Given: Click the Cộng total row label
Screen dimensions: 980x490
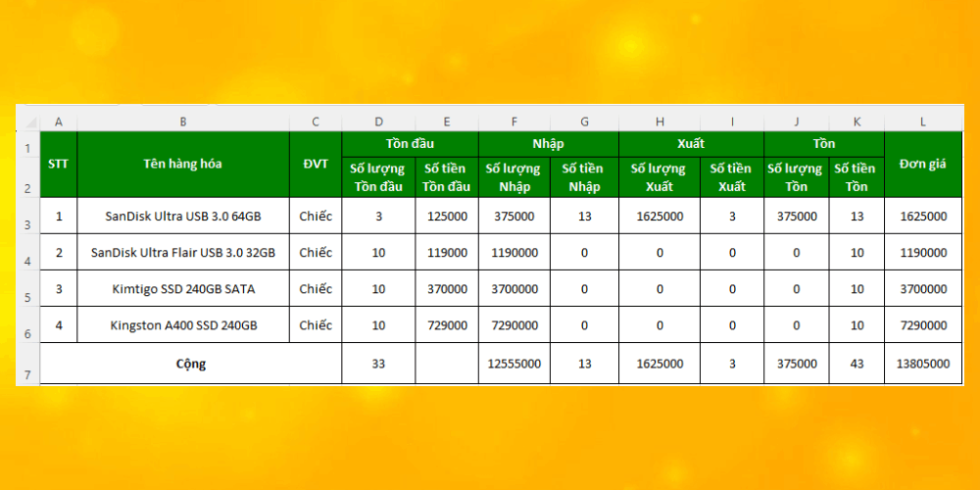Looking at the screenshot, I should click(x=191, y=364).
